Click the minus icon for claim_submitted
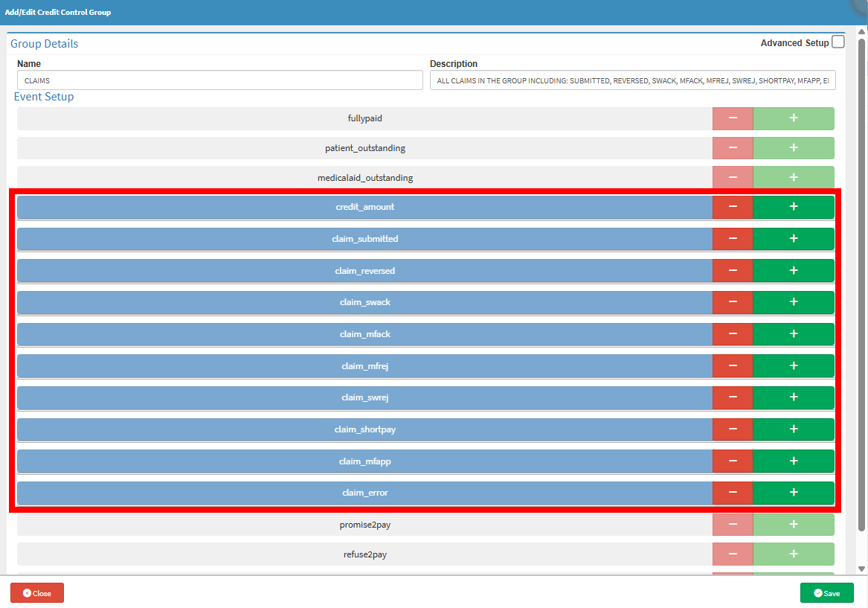 [733, 239]
